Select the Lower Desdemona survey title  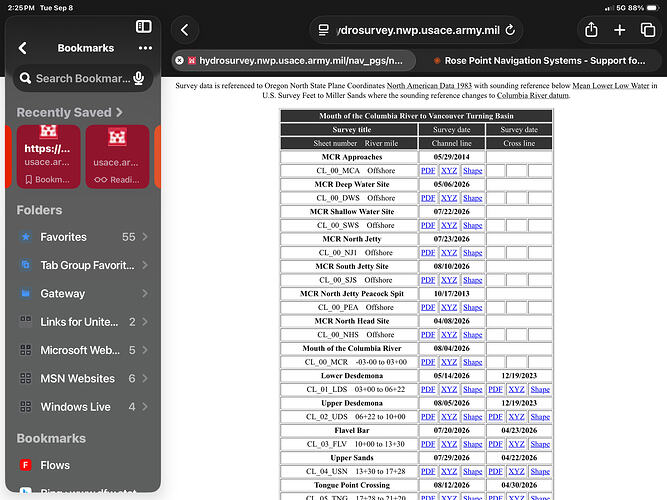click(x=352, y=376)
